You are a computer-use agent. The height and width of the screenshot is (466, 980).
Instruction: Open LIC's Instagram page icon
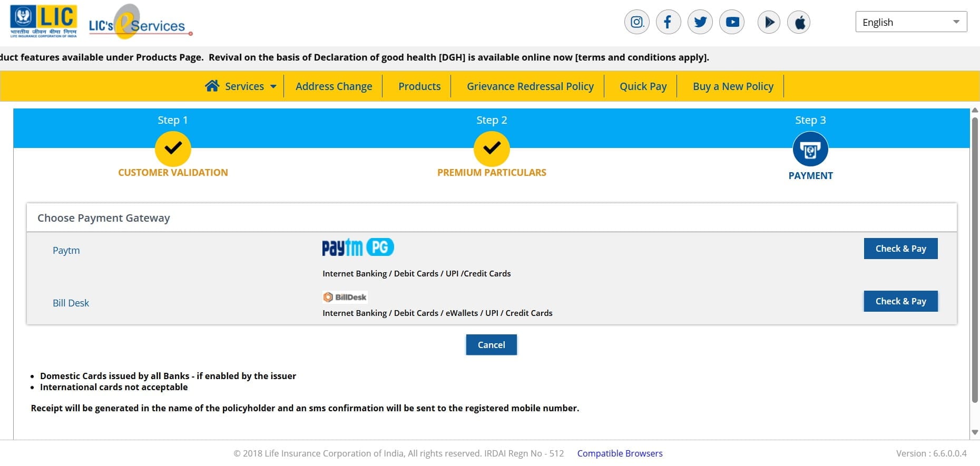[x=636, y=22]
